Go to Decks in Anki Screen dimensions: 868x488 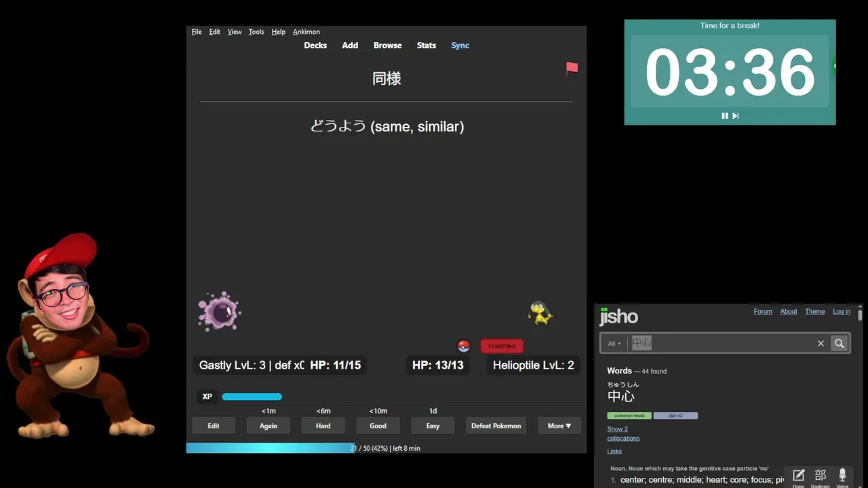315,45
